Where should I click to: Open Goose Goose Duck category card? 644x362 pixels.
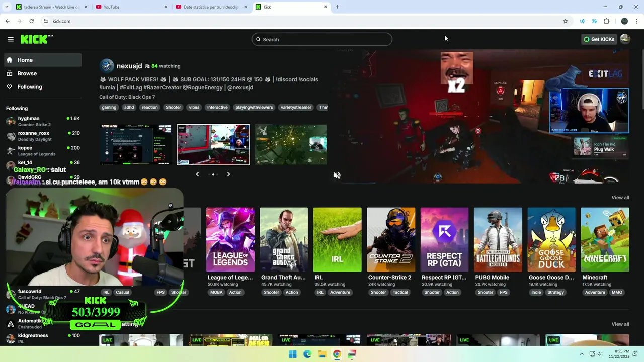(551, 240)
